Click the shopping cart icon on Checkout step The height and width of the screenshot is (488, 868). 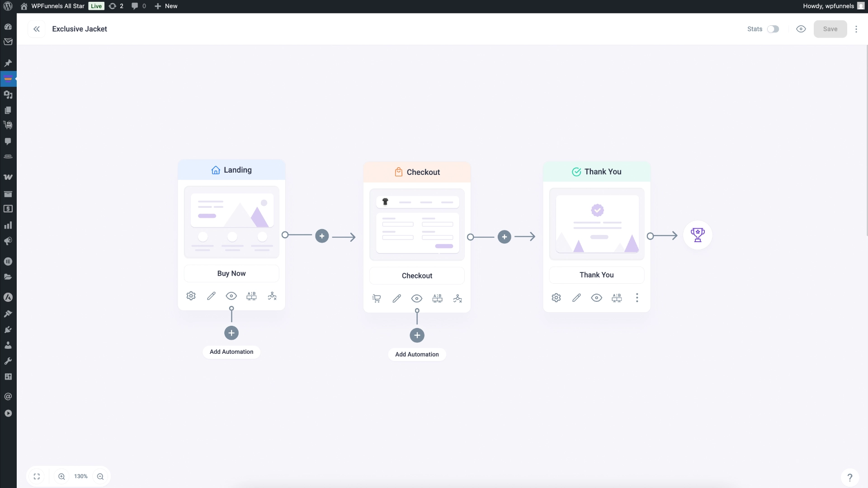pos(376,298)
